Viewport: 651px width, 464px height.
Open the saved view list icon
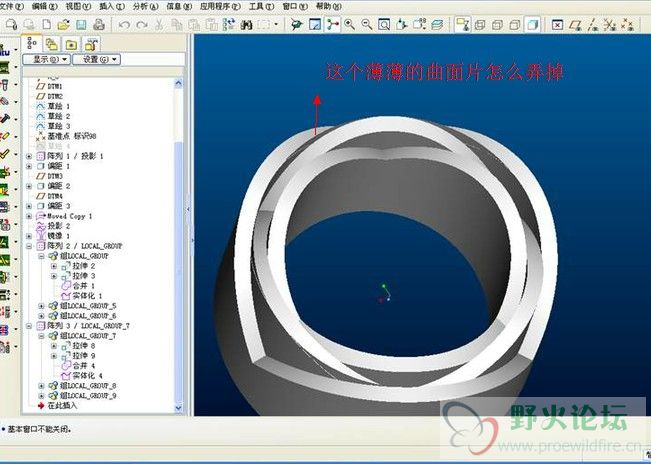[x=419, y=24]
